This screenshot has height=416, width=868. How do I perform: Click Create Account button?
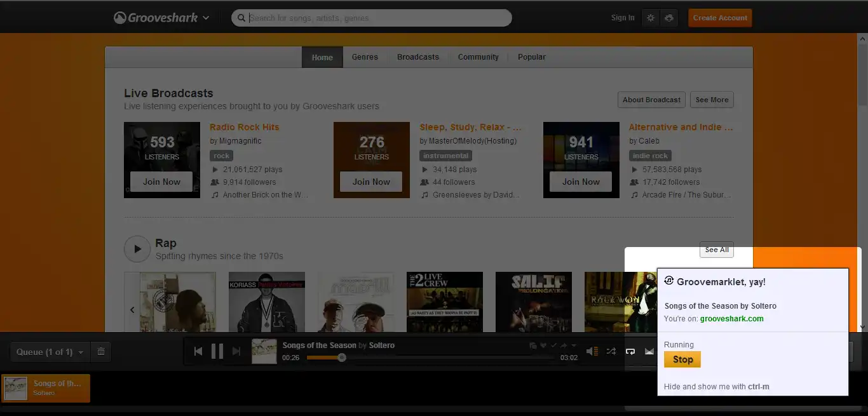[720, 18]
